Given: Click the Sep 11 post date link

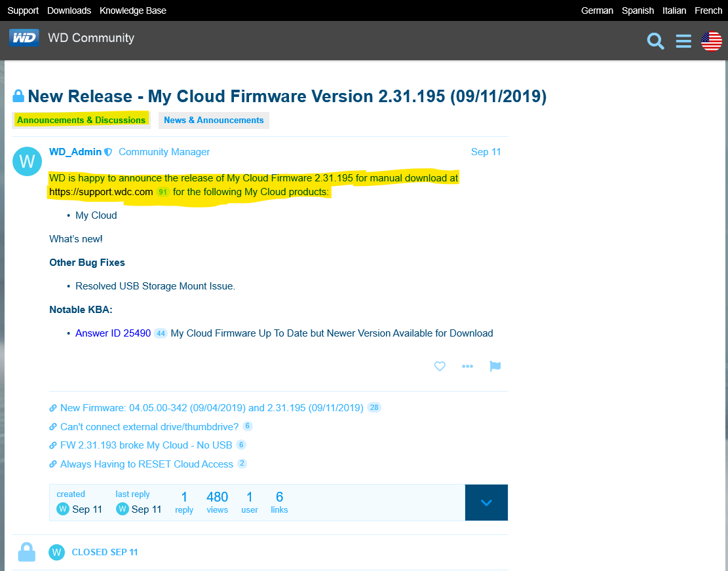Looking at the screenshot, I should (x=486, y=152).
